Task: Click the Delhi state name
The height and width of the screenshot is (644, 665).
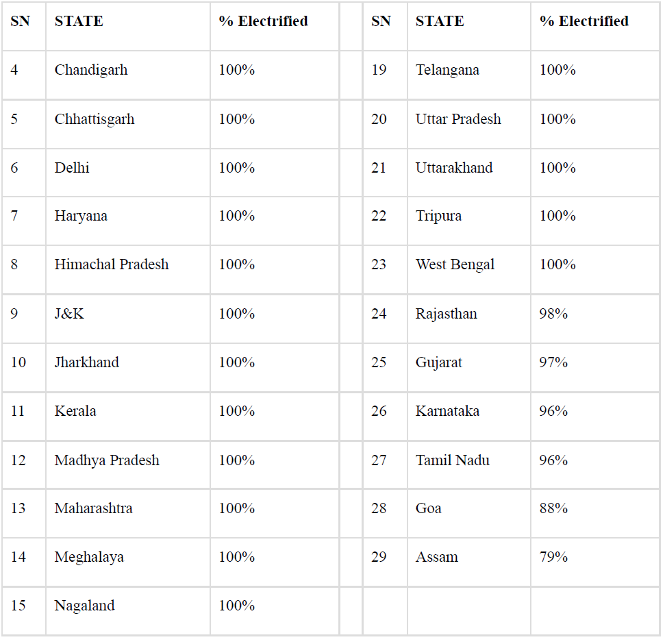Action: [x=72, y=168]
